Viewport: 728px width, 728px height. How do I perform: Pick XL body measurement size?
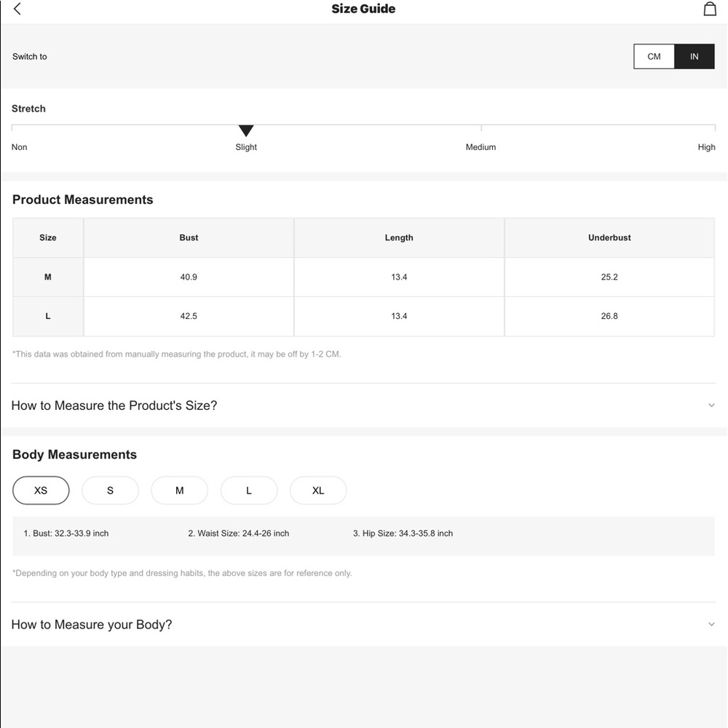click(x=318, y=490)
